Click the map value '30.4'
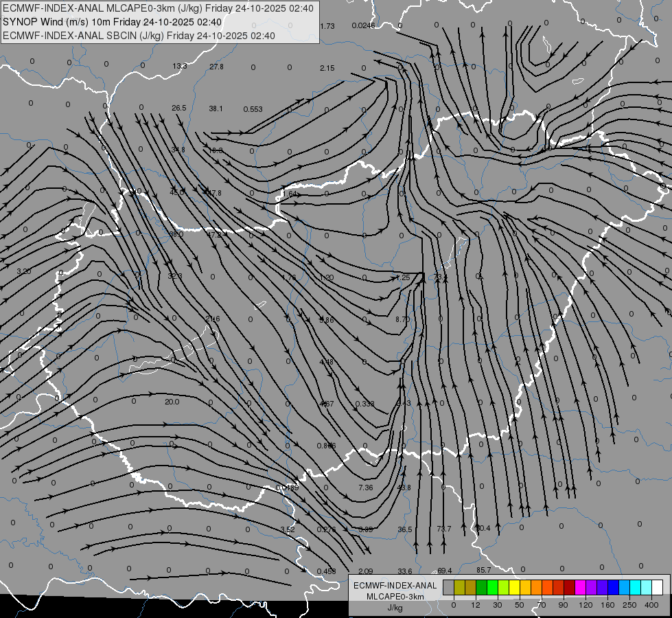Screen dimensions: 672x618 point(483,528)
